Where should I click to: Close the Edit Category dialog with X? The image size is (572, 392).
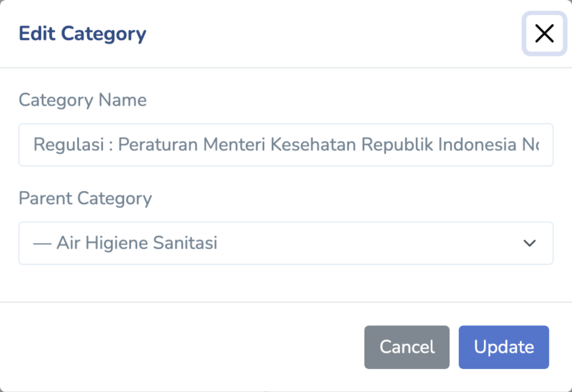(544, 34)
